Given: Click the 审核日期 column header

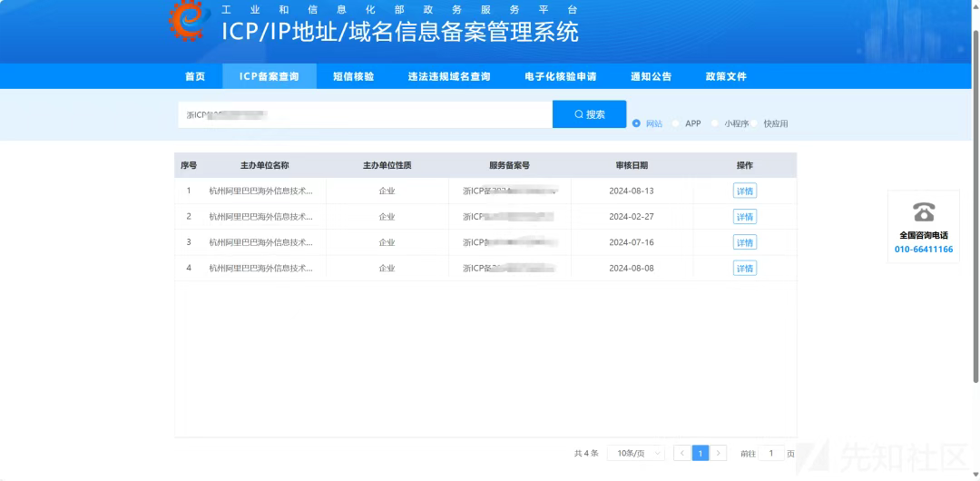Looking at the screenshot, I should point(632,165).
